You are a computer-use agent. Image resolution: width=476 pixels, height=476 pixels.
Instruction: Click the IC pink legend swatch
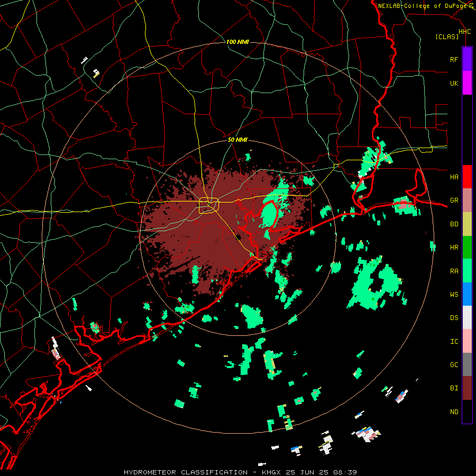(467, 341)
